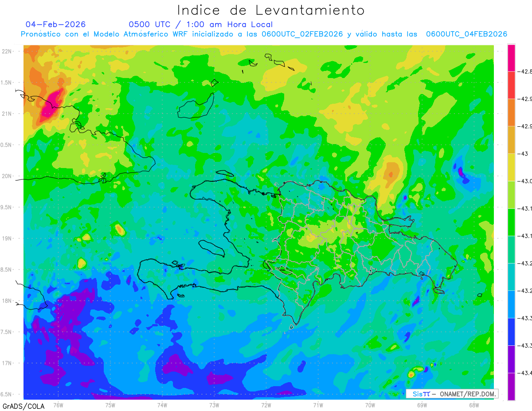Click the '-43.0' legend value
This screenshot has height=411, width=532.
coord(525,181)
